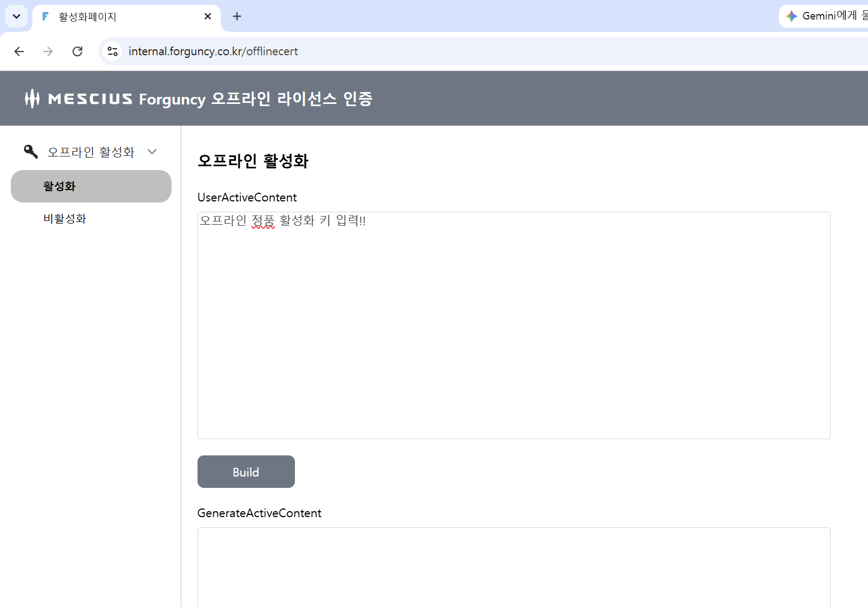This screenshot has height=607, width=868.
Task: Select the 활성화페이지 browser tab
Action: [127, 17]
